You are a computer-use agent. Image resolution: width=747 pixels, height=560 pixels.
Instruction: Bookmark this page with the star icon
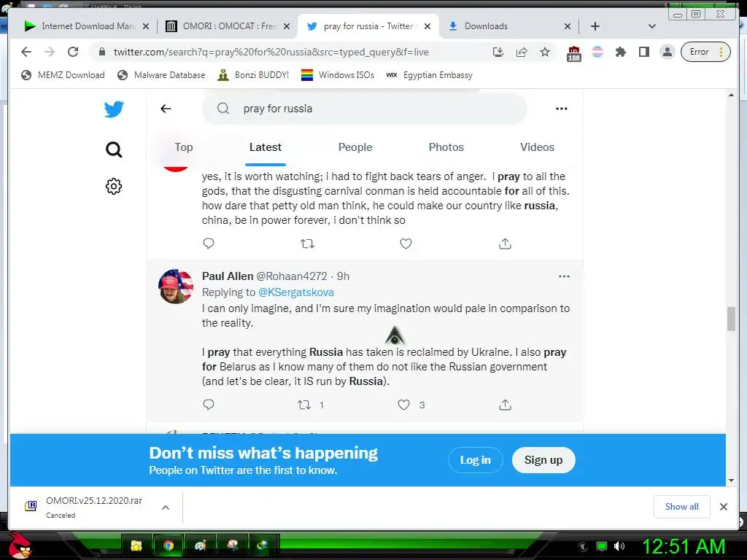click(x=545, y=52)
